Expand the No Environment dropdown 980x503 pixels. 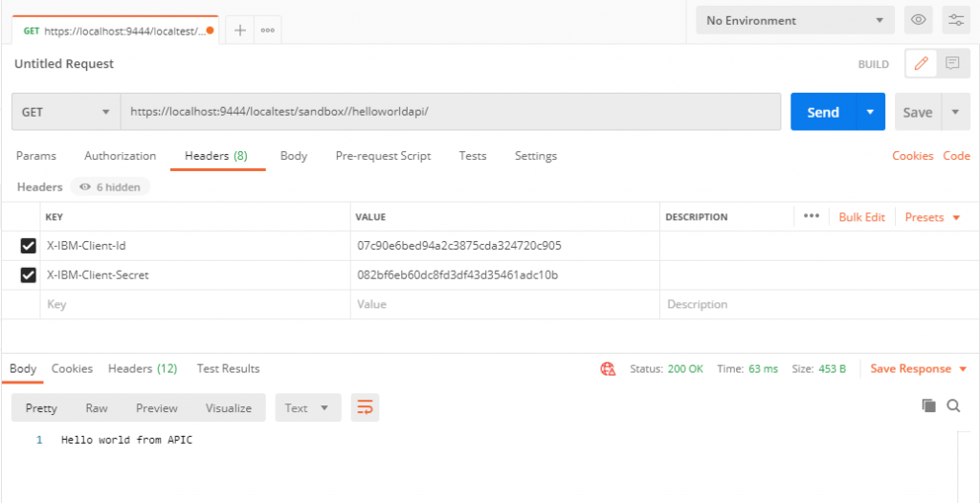[794, 20]
